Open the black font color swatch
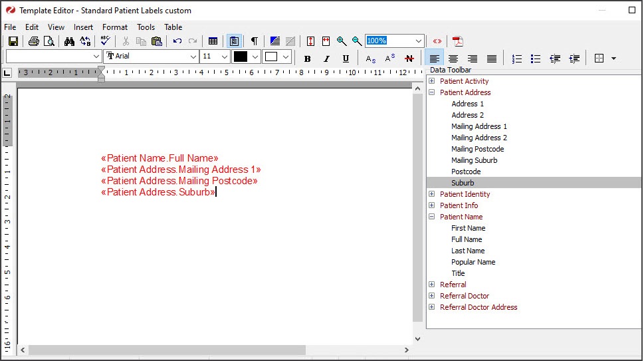Viewport: 644px width, 361px height. click(x=241, y=57)
